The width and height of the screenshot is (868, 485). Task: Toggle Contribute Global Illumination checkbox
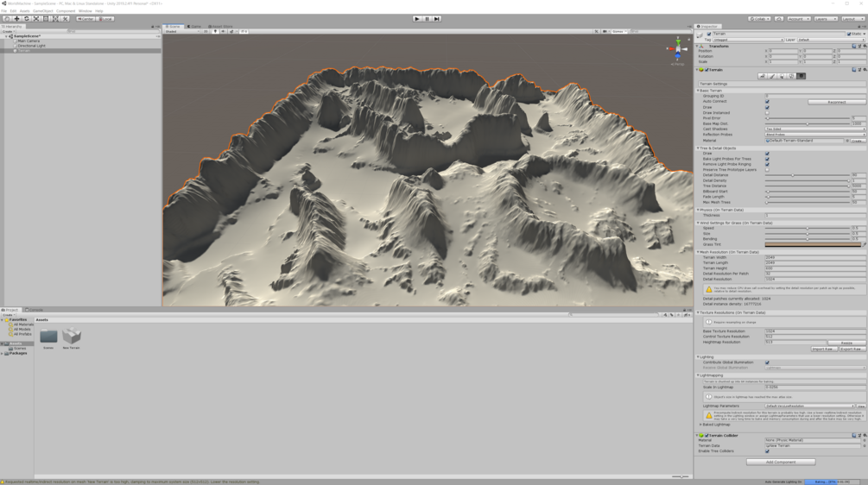pos(767,362)
